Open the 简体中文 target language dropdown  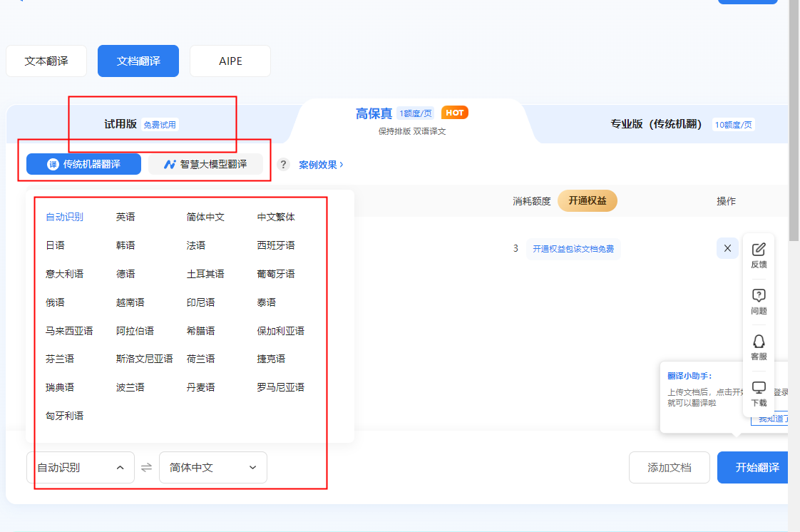[x=212, y=467]
